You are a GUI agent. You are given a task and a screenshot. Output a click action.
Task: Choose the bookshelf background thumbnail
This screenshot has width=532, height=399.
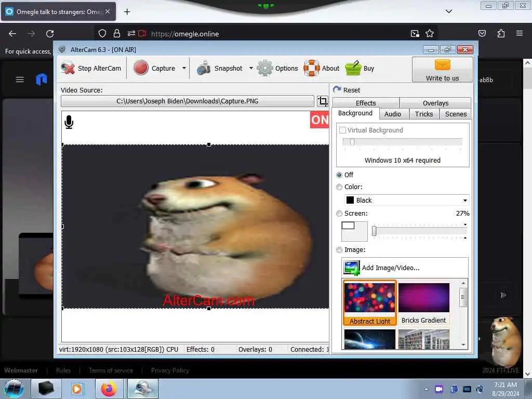tap(424, 339)
